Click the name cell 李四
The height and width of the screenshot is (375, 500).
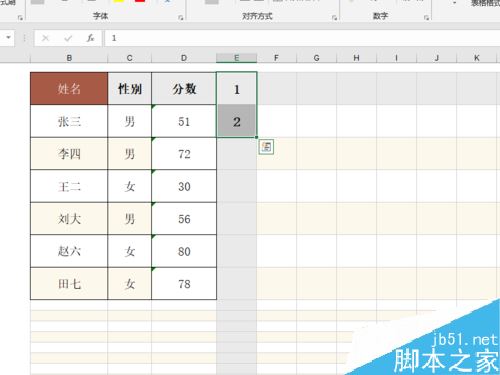click(x=69, y=154)
